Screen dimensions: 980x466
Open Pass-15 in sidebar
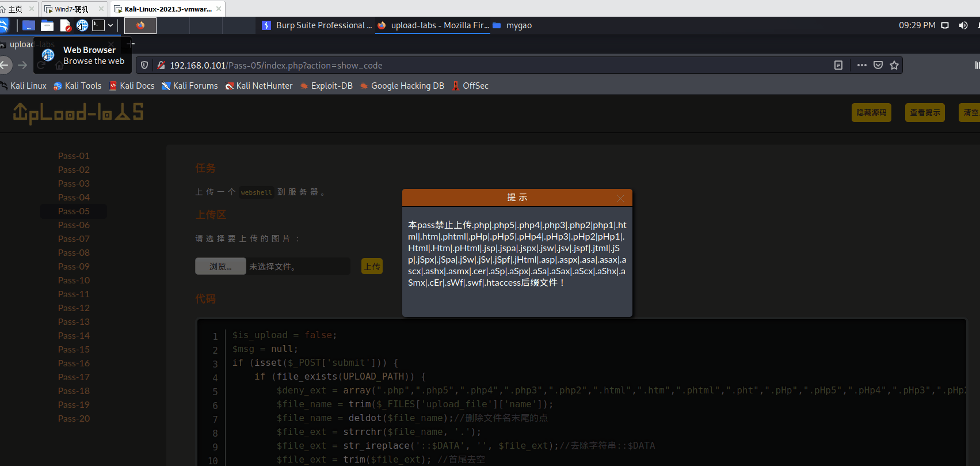(74, 350)
